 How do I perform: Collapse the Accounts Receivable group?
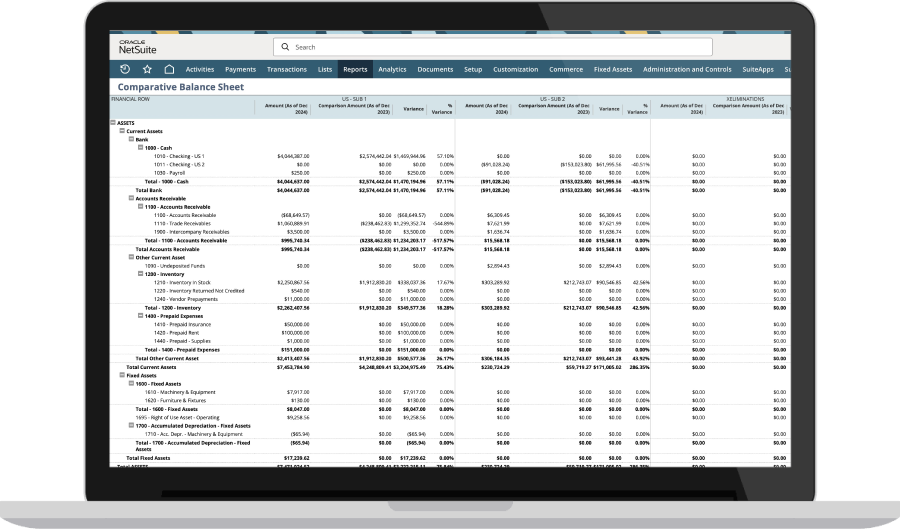tap(131, 198)
